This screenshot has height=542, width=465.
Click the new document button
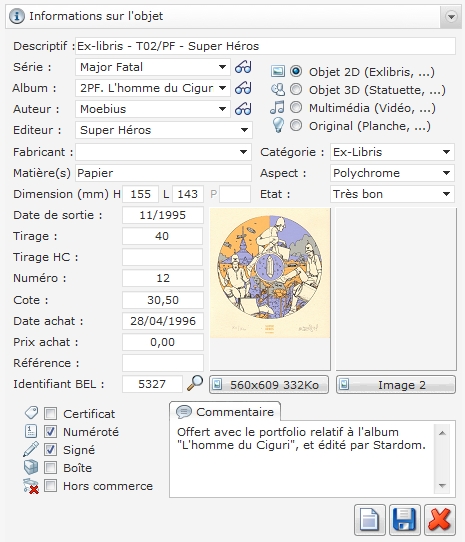coord(370,520)
